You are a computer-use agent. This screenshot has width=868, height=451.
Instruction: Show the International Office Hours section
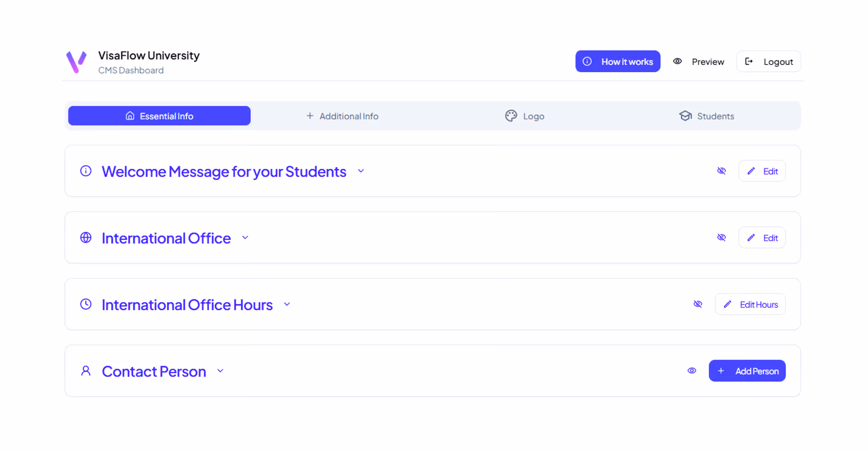click(x=698, y=304)
